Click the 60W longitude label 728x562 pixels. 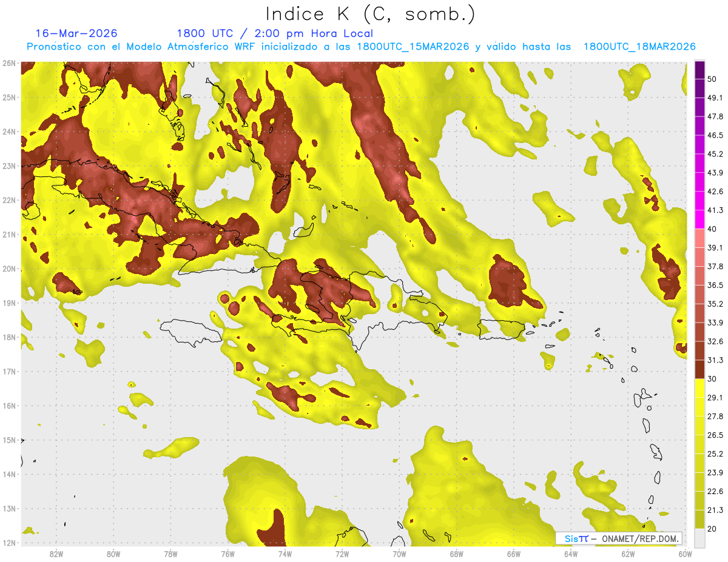coord(686,554)
